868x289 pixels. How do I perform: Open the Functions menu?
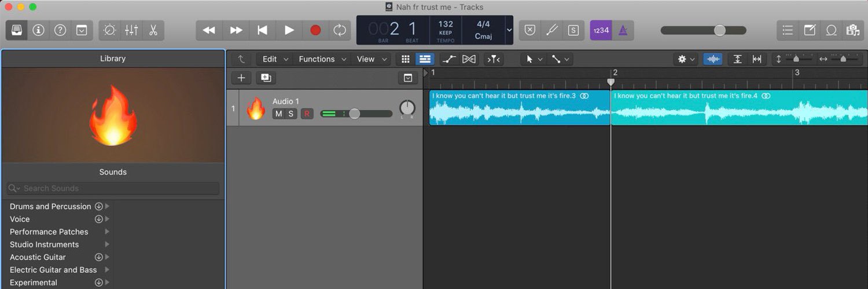click(x=322, y=59)
